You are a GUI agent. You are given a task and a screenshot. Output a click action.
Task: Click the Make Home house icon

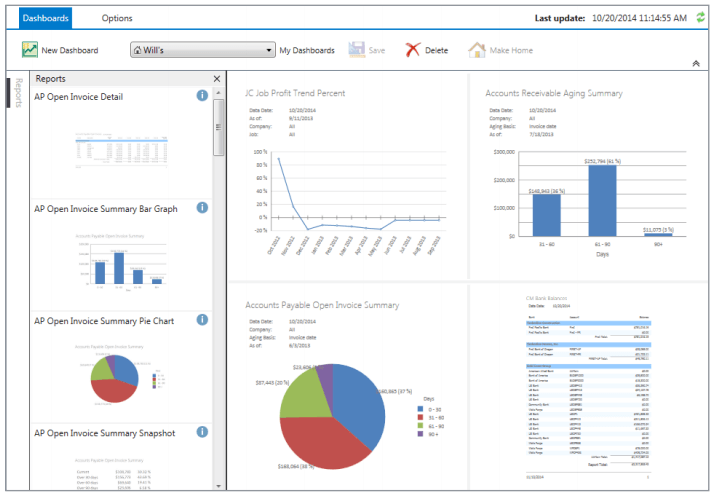[x=477, y=50]
